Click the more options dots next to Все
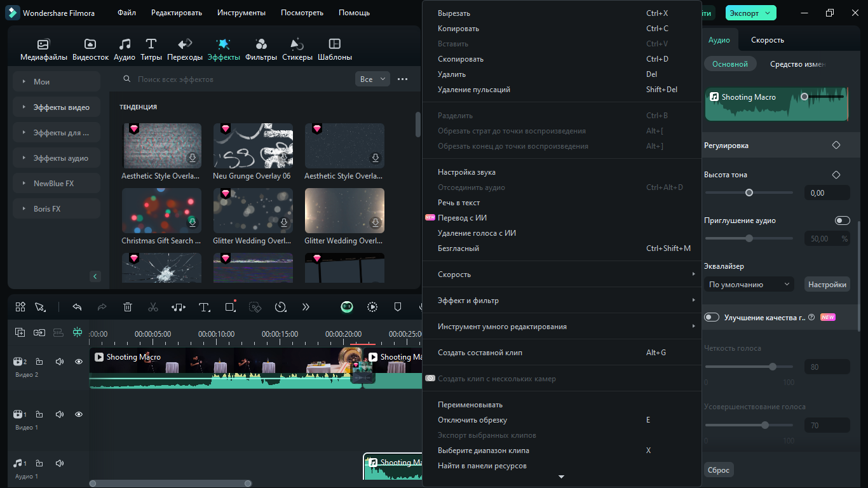The width and height of the screenshot is (868, 488). coord(402,79)
